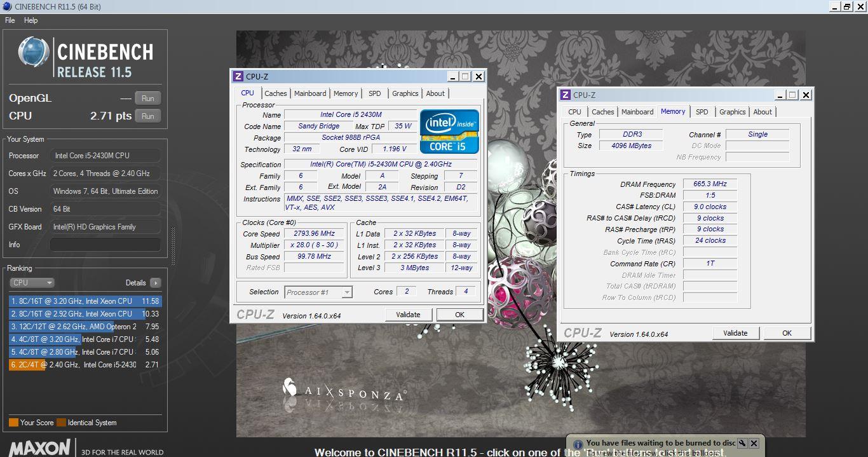Click the CAS# Latency value 9.0 clocks
This screenshot has width=868, height=457.
[710, 207]
